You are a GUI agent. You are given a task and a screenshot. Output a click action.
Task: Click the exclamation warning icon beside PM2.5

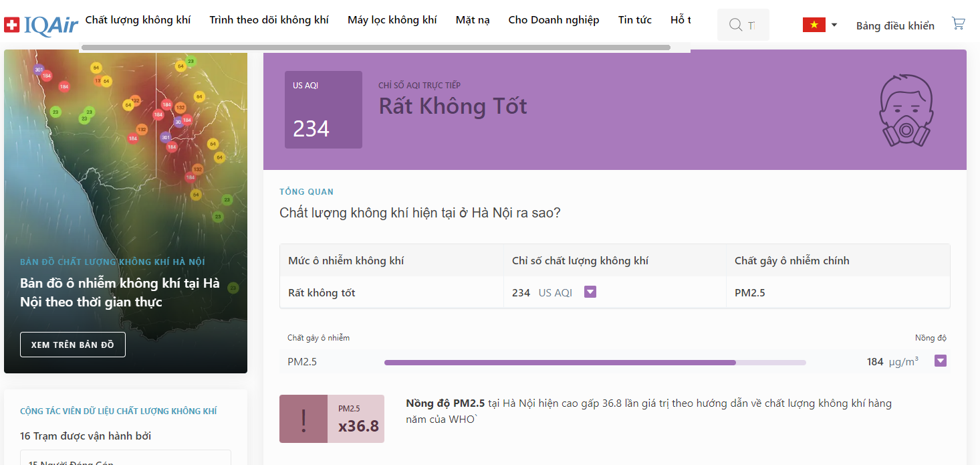coord(303,419)
